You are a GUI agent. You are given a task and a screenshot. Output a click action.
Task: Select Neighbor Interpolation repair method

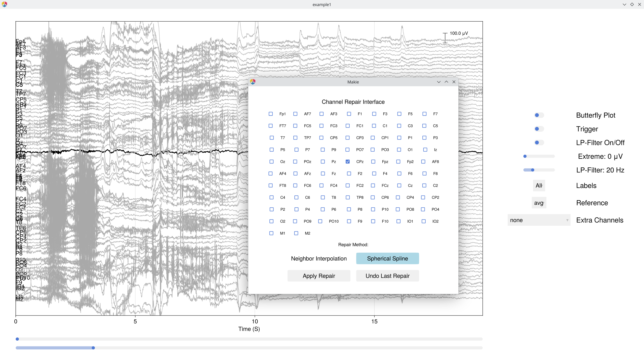pyautogui.click(x=319, y=258)
